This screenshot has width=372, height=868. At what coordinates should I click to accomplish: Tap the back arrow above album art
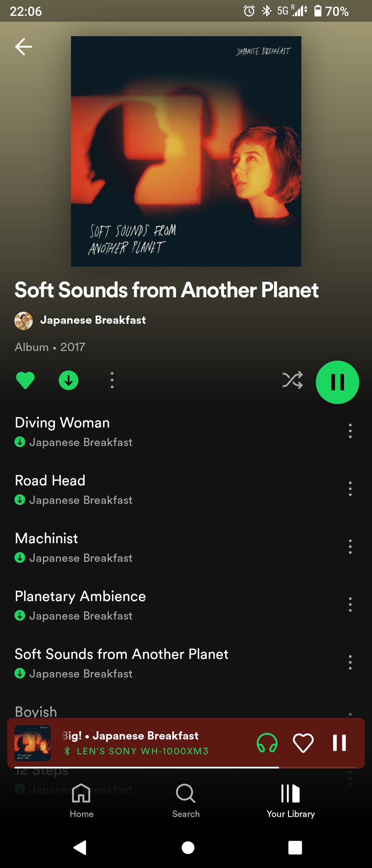pyautogui.click(x=24, y=47)
